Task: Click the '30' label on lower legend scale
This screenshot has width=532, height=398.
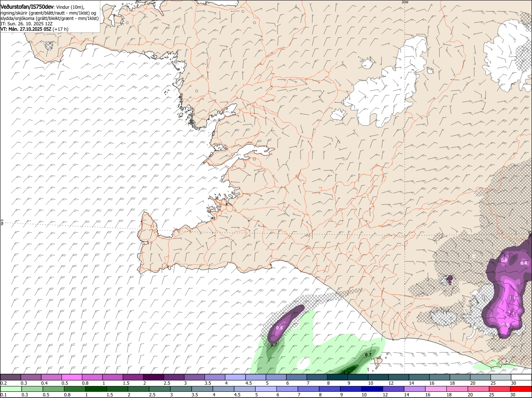Action: [514, 395]
